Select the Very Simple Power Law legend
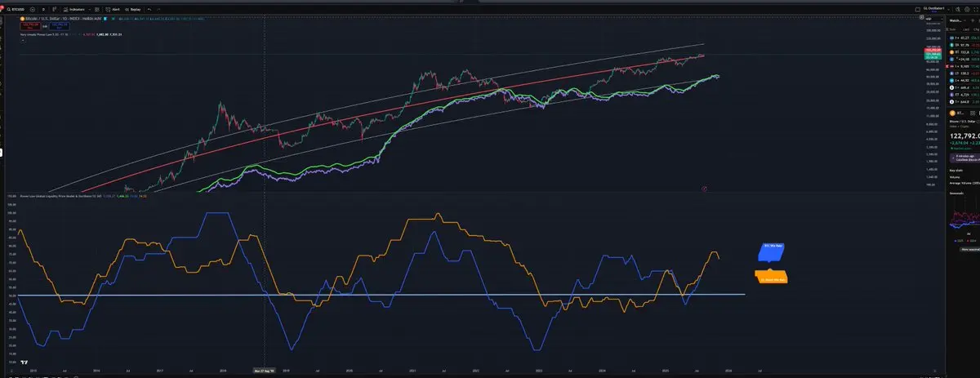This screenshot has height=378, width=980. [x=44, y=34]
